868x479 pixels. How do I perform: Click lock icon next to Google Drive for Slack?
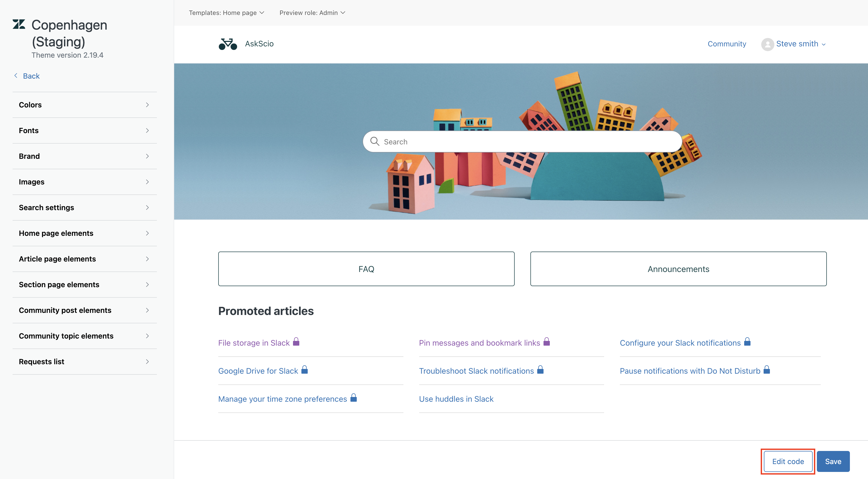pos(305,370)
